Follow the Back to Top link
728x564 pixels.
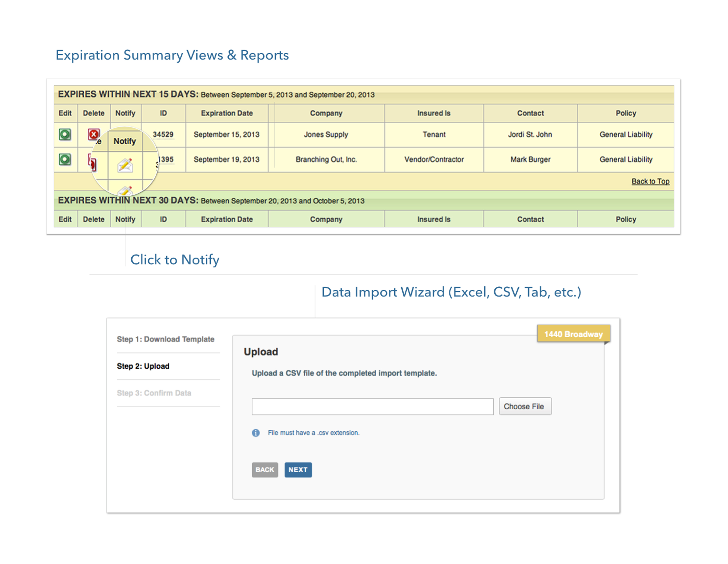[x=650, y=182]
